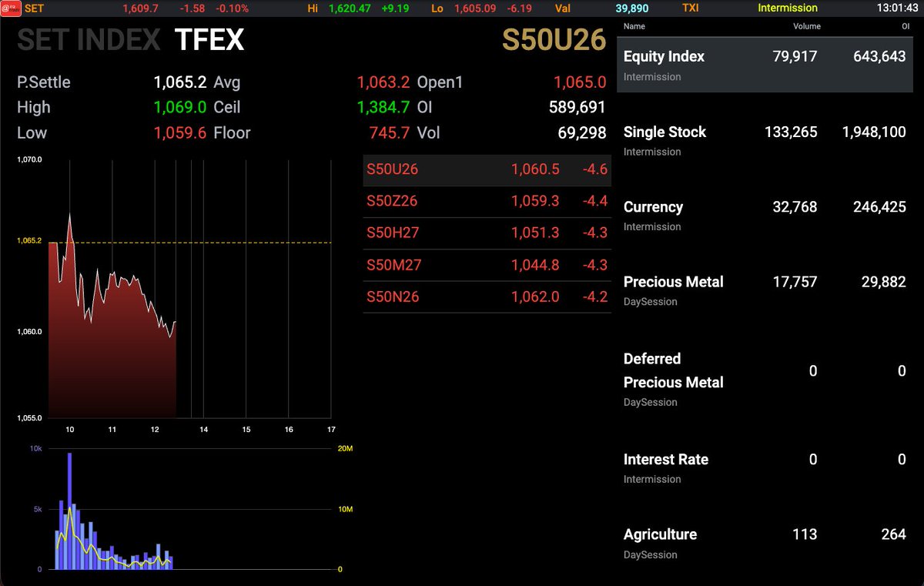Click the 1,070.0 price axis label
Screen dimensions: 924x586
tap(29, 160)
